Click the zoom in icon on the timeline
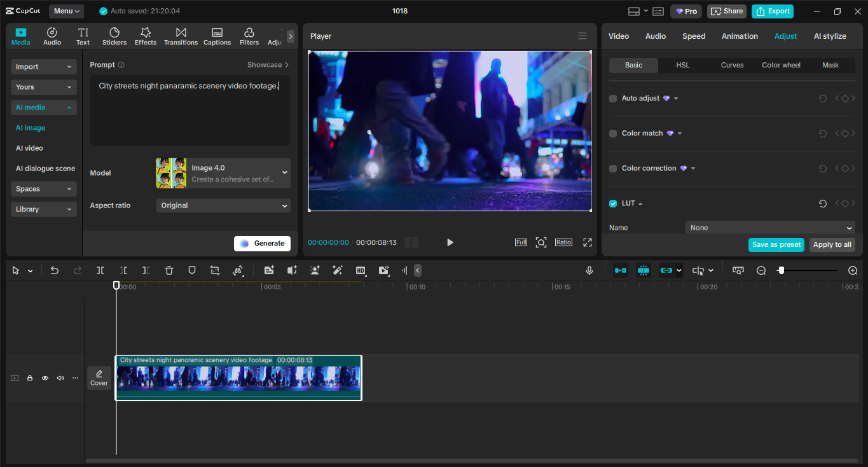Viewport: 868px width, 467px height. [853, 270]
